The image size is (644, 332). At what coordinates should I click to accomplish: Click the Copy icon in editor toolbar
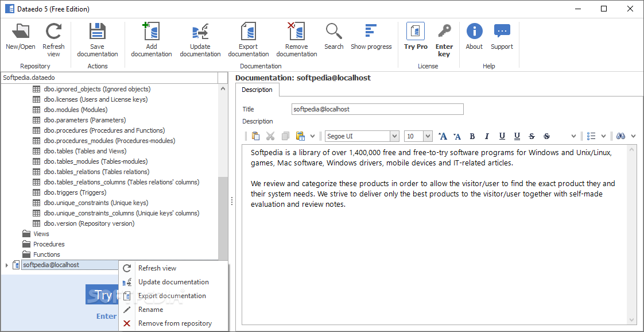coord(285,136)
